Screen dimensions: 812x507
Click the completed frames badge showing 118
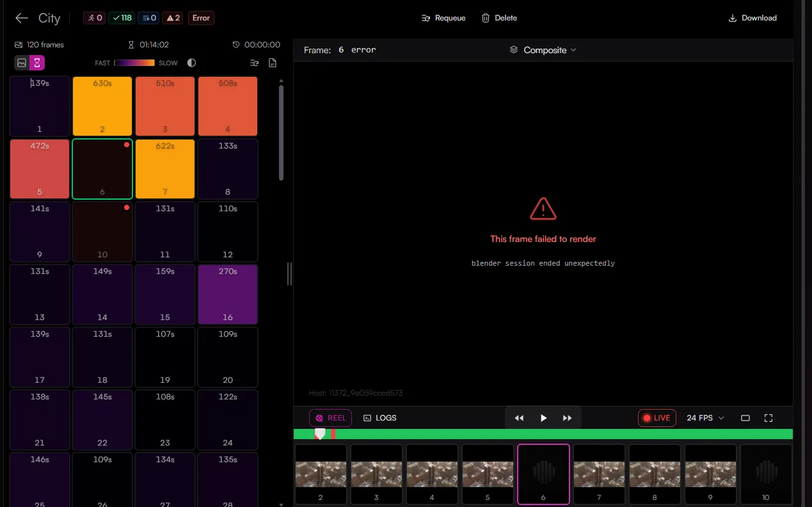(122, 18)
